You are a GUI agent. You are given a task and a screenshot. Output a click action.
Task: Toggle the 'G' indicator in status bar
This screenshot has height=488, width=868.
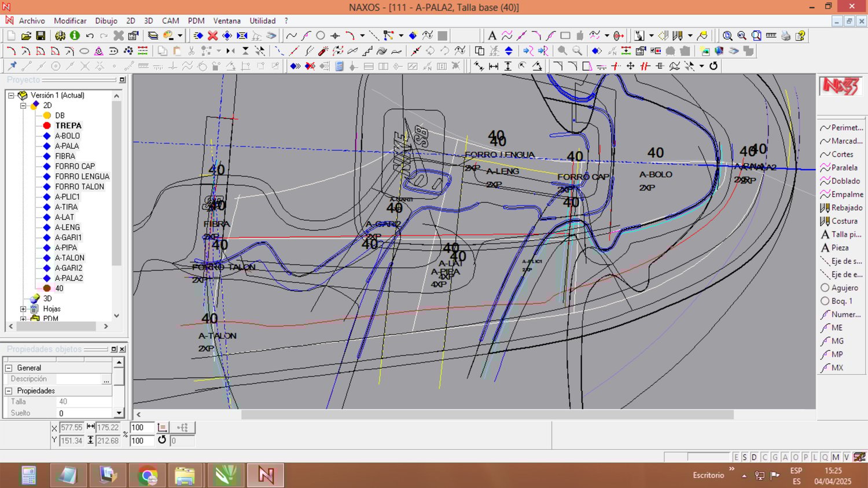tap(775, 457)
